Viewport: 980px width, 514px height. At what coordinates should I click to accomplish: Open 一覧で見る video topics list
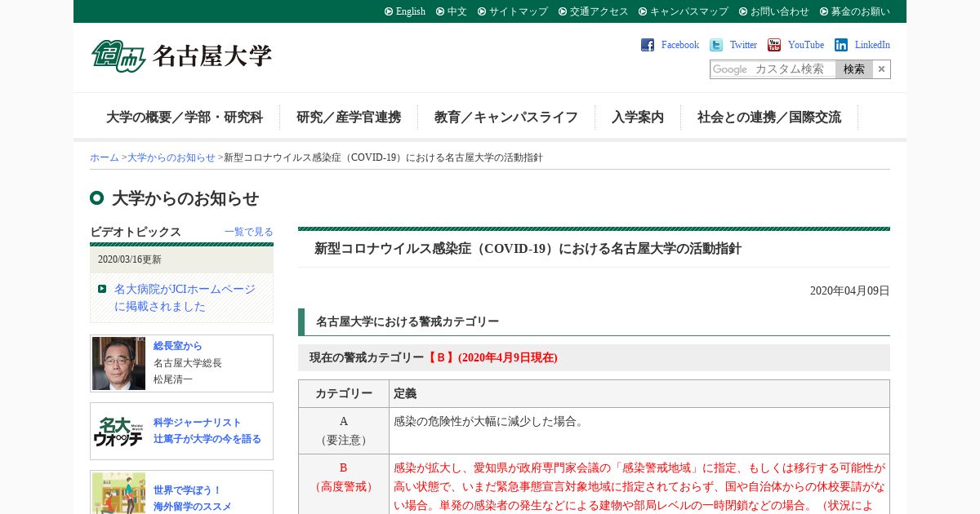point(249,232)
